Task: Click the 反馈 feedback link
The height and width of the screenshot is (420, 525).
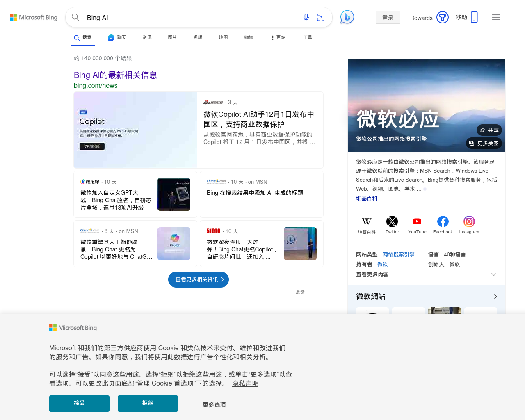Action: click(x=300, y=292)
